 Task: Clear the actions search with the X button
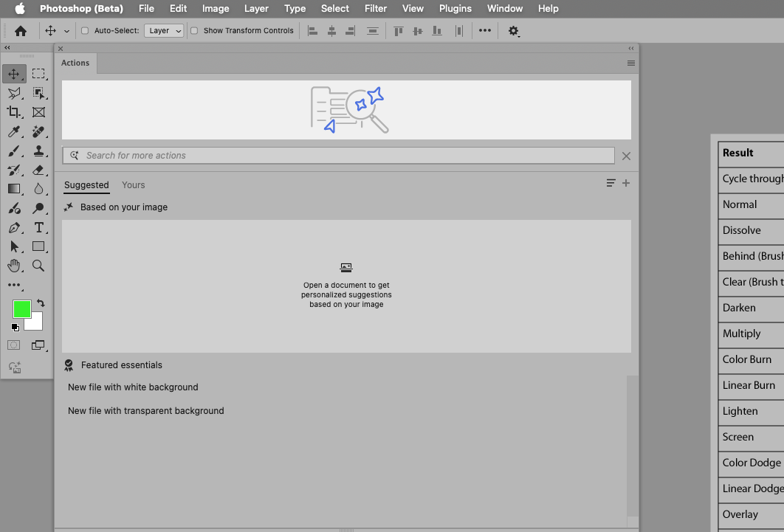pyautogui.click(x=626, y=156)
